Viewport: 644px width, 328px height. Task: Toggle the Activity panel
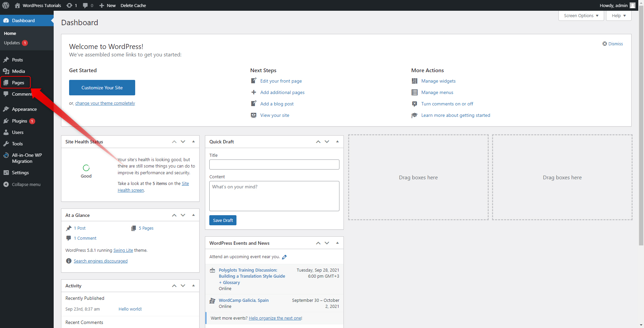(x=194, y=286)
